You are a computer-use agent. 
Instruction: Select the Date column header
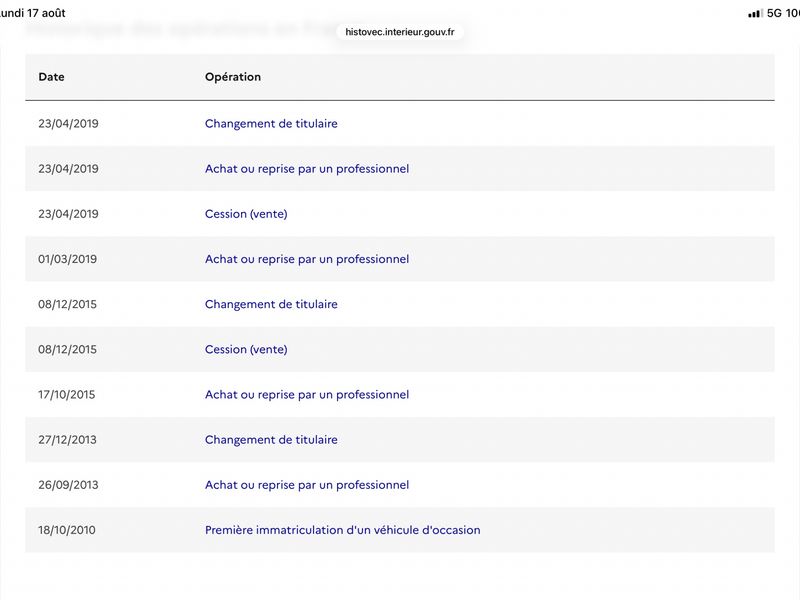coord(52,77)
